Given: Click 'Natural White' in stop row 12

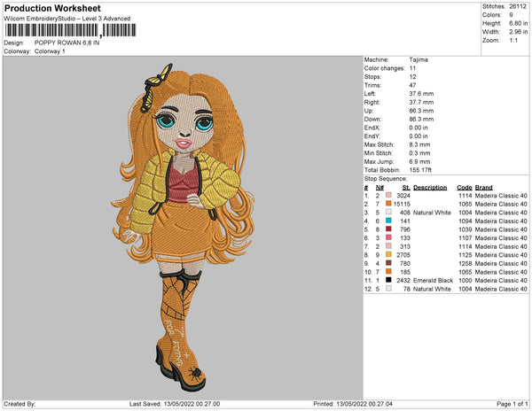Looking at the screenshot, I should 432,289.
